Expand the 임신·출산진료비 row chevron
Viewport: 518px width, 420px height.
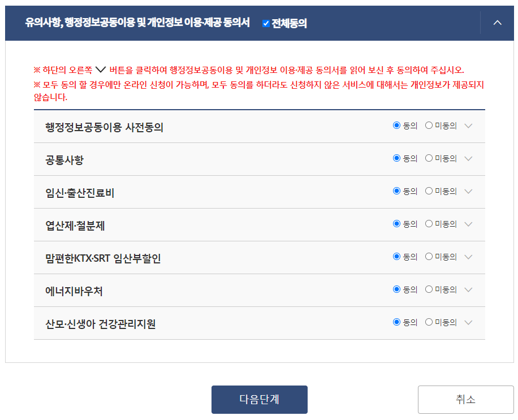pyautogui.click(x=468, y=191)
